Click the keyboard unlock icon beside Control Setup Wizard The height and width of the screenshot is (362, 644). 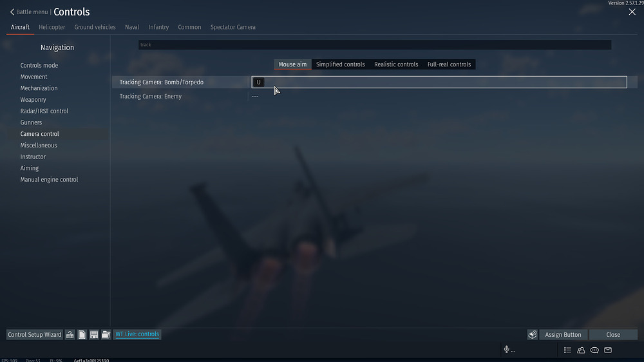coord(70,334)
